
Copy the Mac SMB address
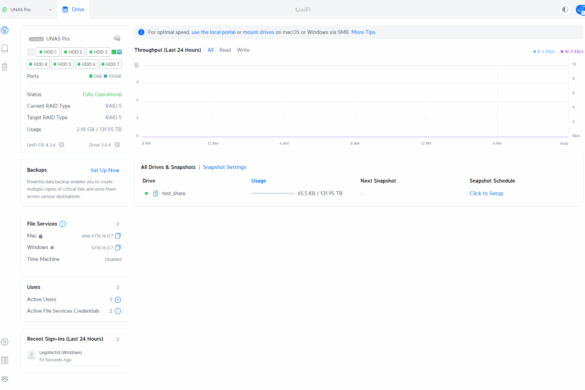pos(118,236)
